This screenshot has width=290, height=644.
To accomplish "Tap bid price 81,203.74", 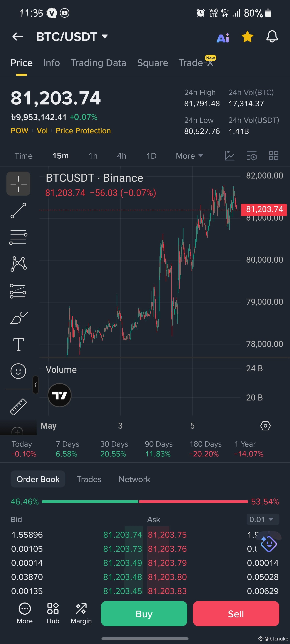I will [x=123, y=535].
